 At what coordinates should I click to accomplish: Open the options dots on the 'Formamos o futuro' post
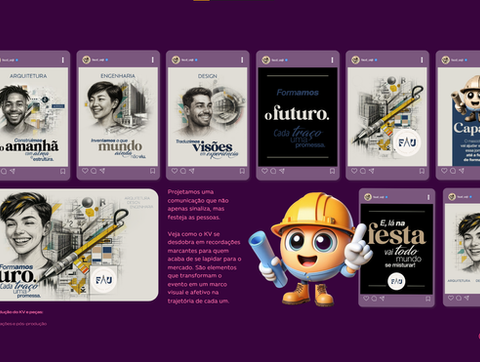point(332,60)
